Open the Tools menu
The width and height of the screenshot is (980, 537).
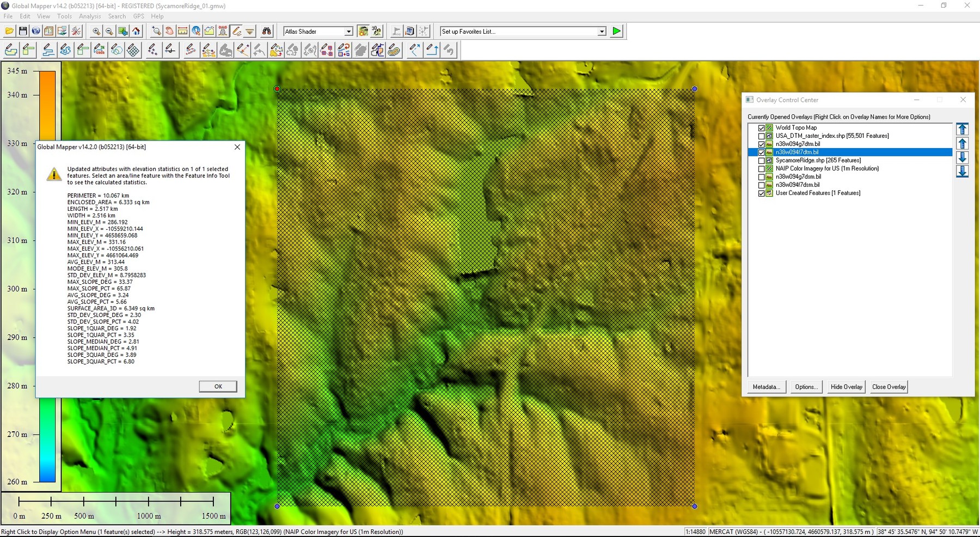64,16
